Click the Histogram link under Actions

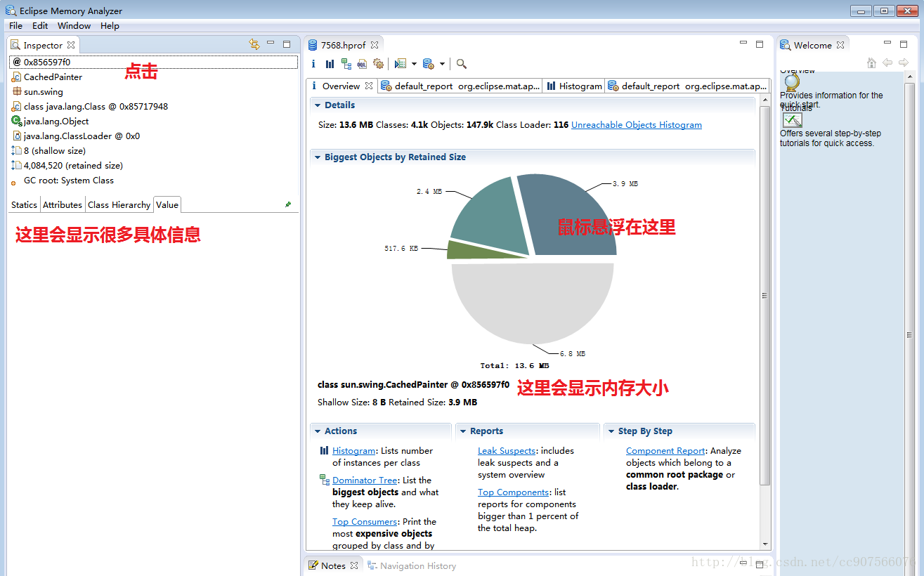[353, 450]
